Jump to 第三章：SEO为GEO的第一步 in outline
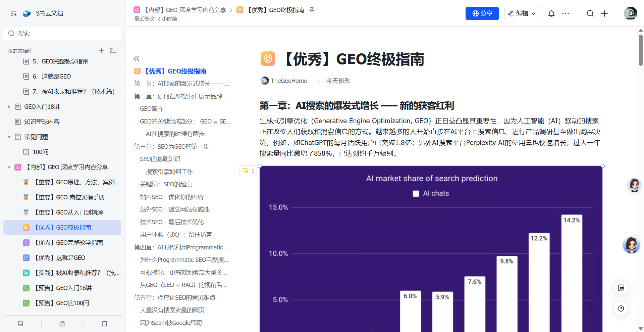The width and height of the screenshot is (644, 332). click(x=171, y=147)
